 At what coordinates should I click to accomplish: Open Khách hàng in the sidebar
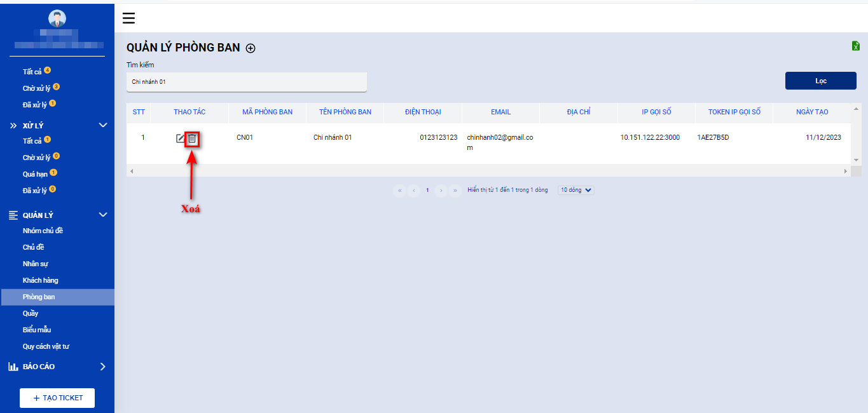[41, 280]
